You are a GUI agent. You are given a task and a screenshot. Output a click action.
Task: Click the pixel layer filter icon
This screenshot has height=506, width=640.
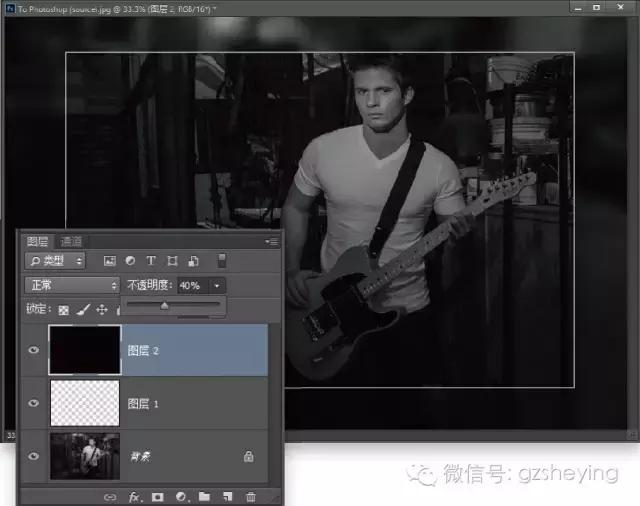(x=109, y=261)
